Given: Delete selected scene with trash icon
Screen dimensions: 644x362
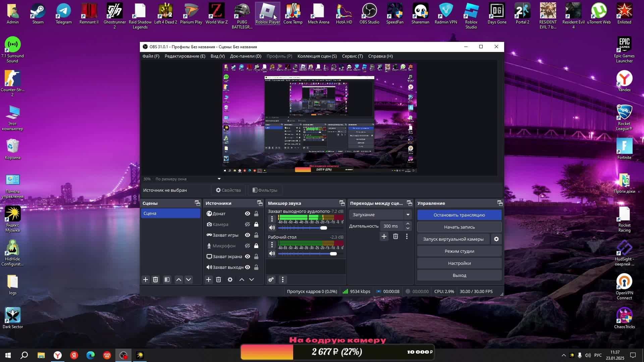Looking at the screenshot, I should 155,280.
